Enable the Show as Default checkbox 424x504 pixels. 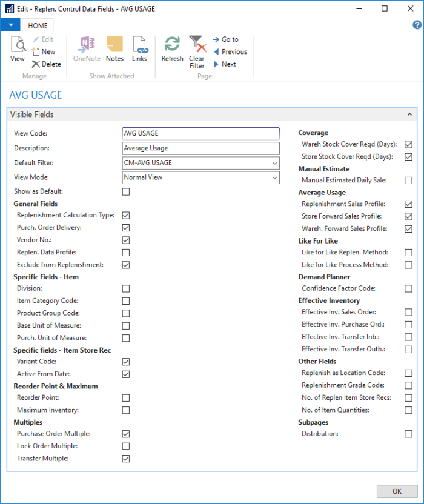pyautogui.click(x=126, y=192)
